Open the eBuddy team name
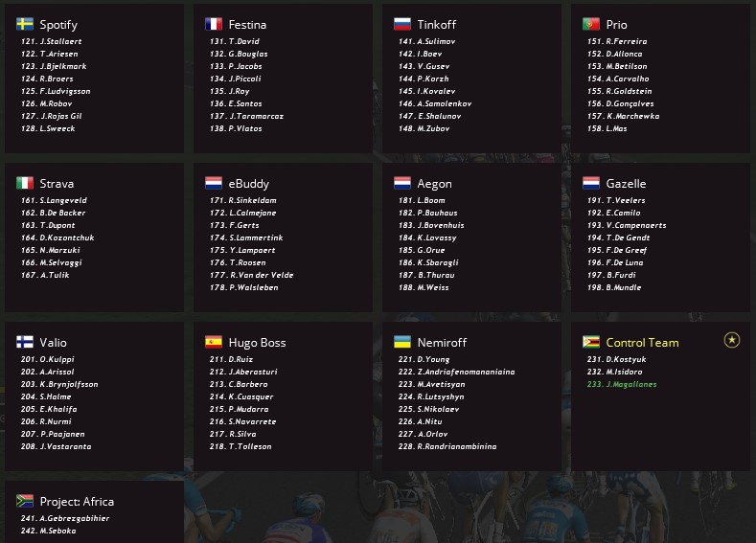Screen dimensions: 756x543 click(x=249, y=184)
